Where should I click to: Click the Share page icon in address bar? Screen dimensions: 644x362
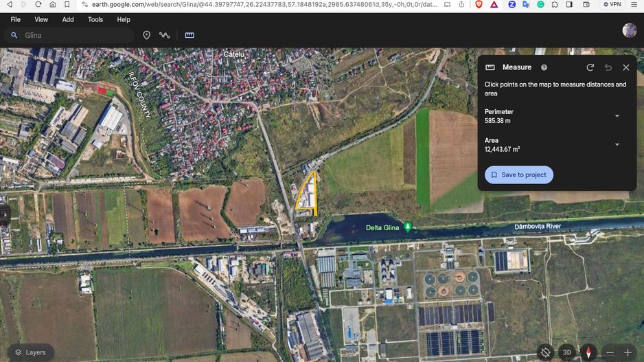[461, 5]
